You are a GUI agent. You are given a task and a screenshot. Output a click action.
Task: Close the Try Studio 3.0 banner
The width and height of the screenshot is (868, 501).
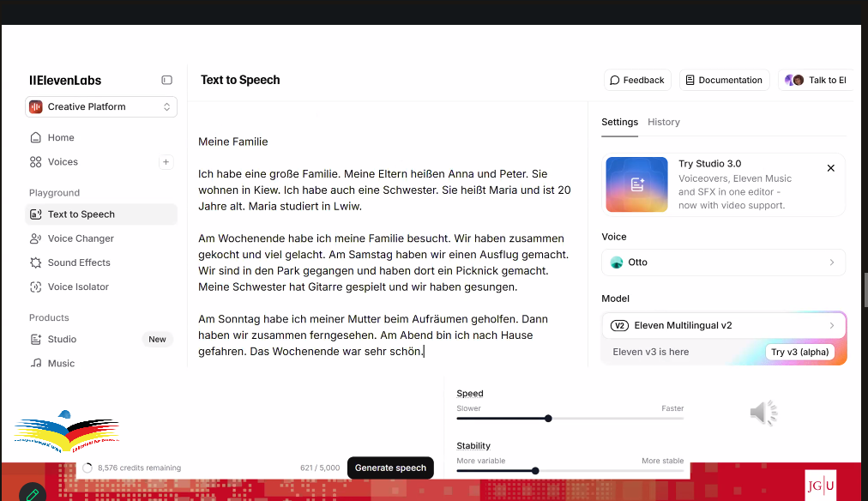coord(830,168)
